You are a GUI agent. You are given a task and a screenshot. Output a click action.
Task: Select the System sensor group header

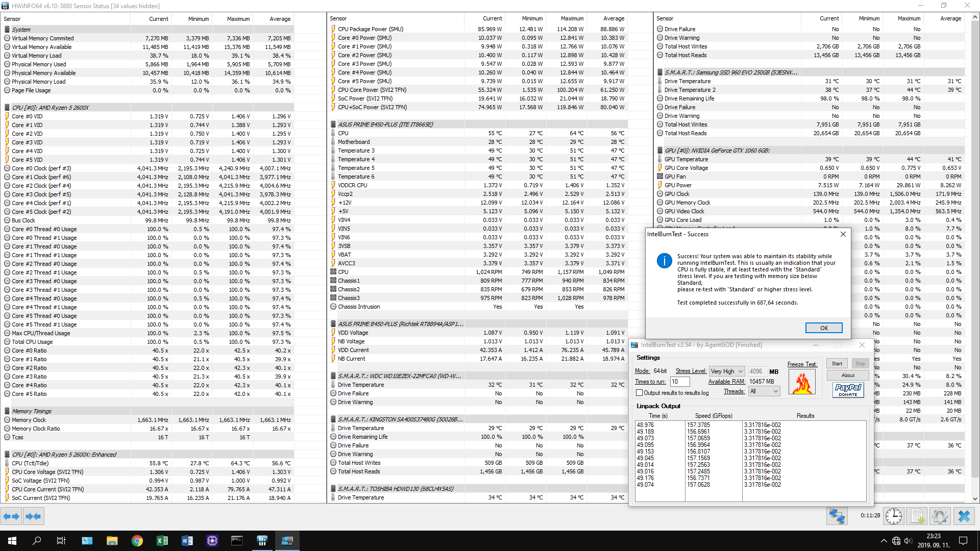point(148,30)
